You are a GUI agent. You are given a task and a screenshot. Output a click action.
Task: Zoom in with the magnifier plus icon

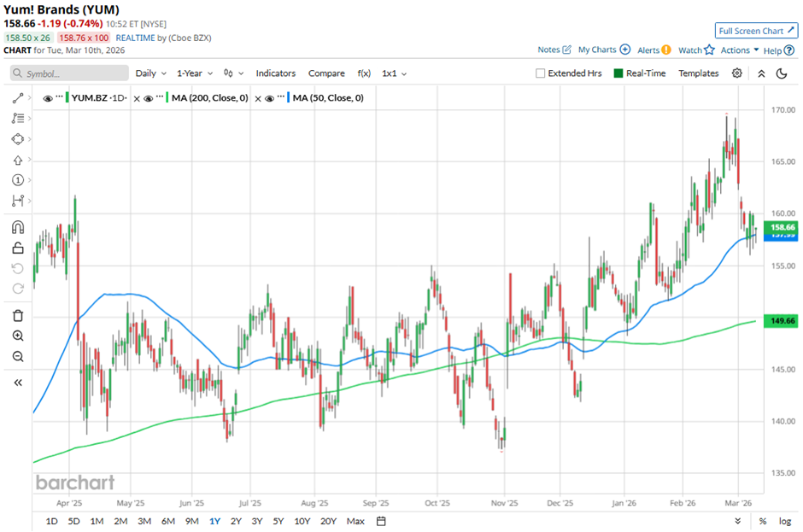(x=17, y=336)
